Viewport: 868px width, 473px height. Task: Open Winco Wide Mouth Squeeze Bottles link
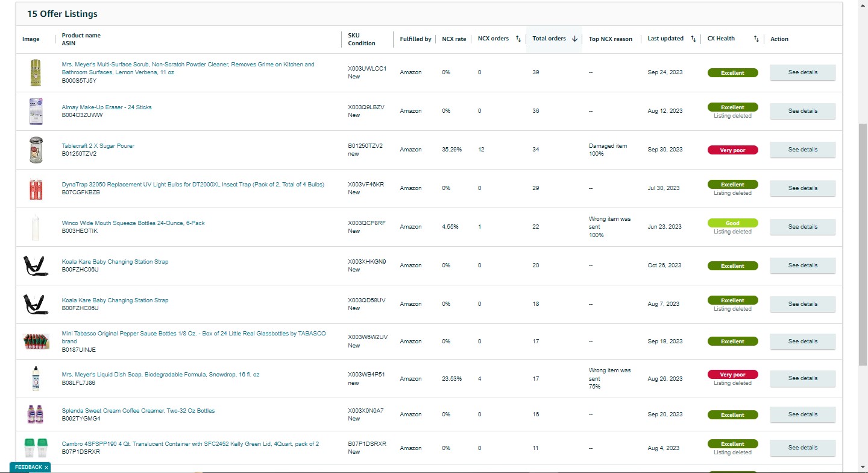point(133,223)
